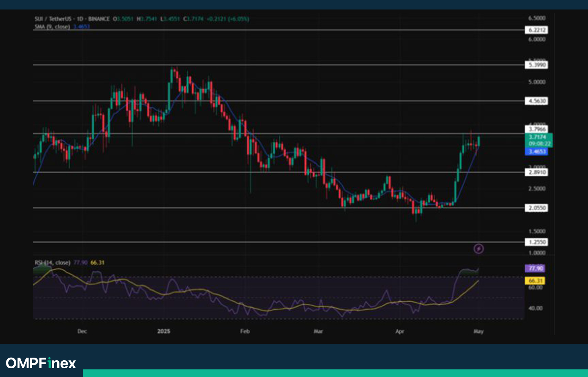The height and width of the screenshot is (377, 588).
Task: Click the purple RSI value label 77.90
Action: coord(535,268)
